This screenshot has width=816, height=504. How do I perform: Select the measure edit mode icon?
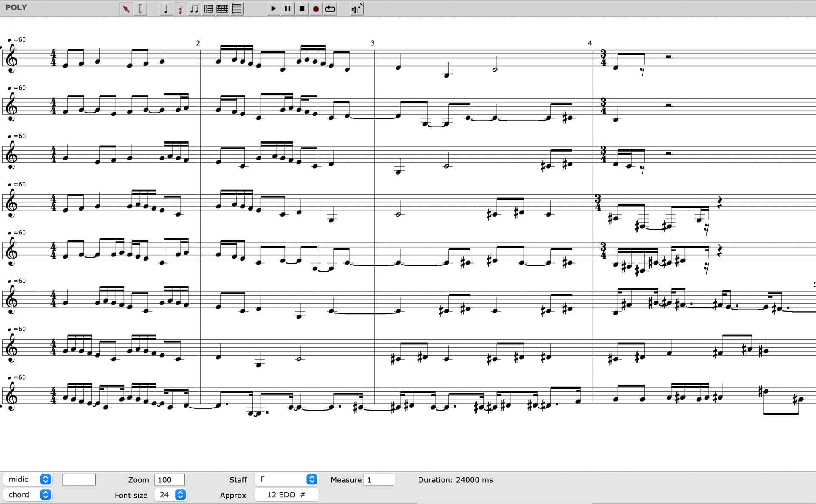(209, 9)
